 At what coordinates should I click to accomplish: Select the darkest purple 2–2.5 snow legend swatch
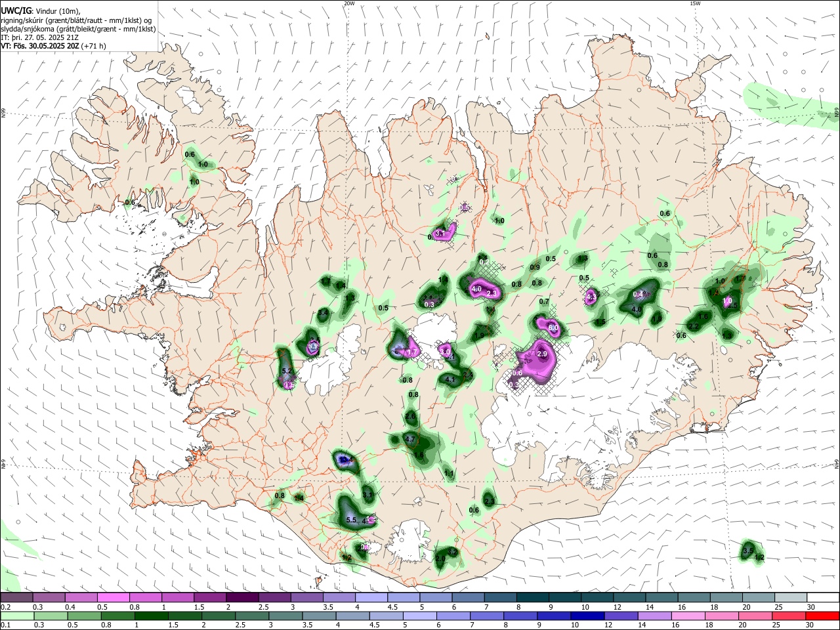(x=241, y=597)
